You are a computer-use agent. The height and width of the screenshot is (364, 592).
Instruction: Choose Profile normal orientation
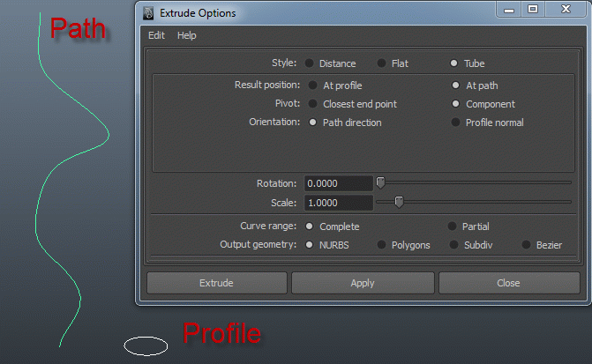[456, 123]
